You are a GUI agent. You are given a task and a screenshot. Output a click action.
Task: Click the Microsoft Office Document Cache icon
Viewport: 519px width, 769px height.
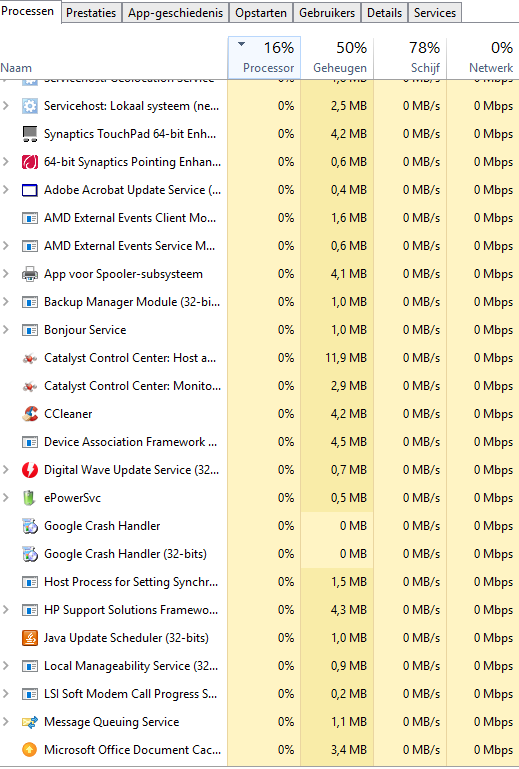click(x=30, y=749)
